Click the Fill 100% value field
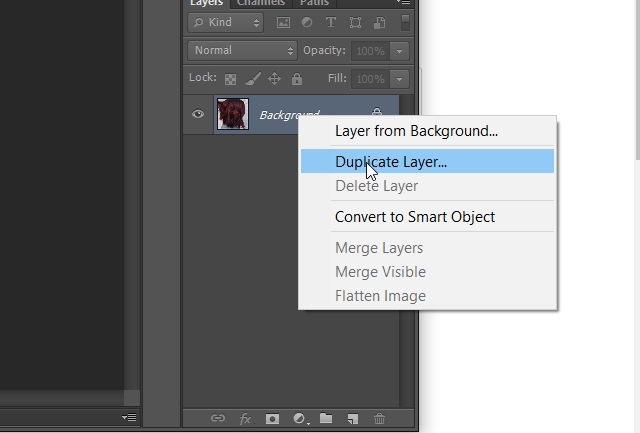 [371, 79]
